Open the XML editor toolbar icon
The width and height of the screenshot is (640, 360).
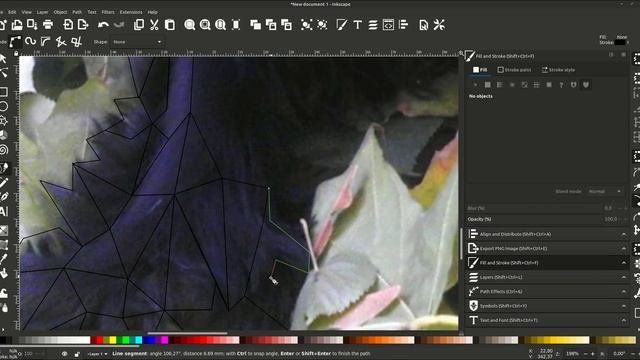pos(388,24)
